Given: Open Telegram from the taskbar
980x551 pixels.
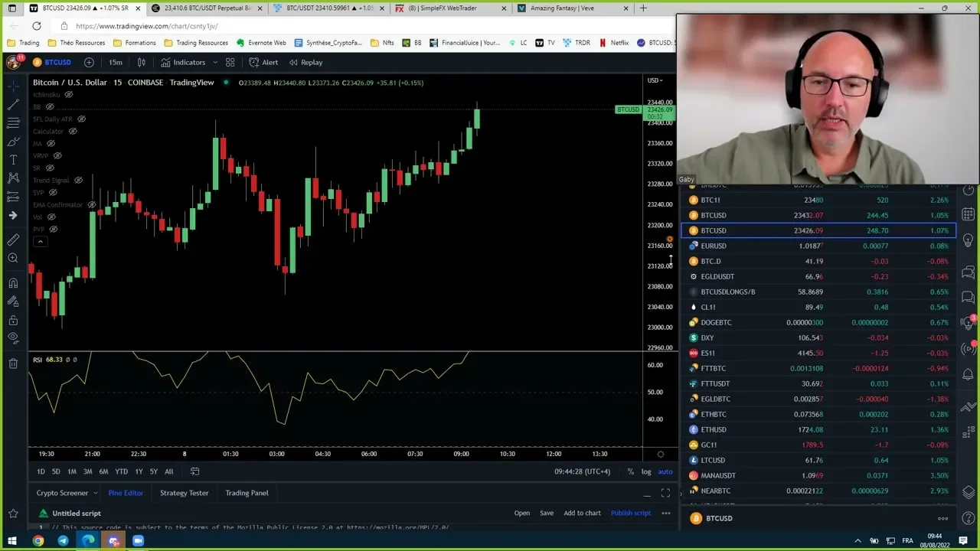Looking at the screenshot, I should (63, 541).
